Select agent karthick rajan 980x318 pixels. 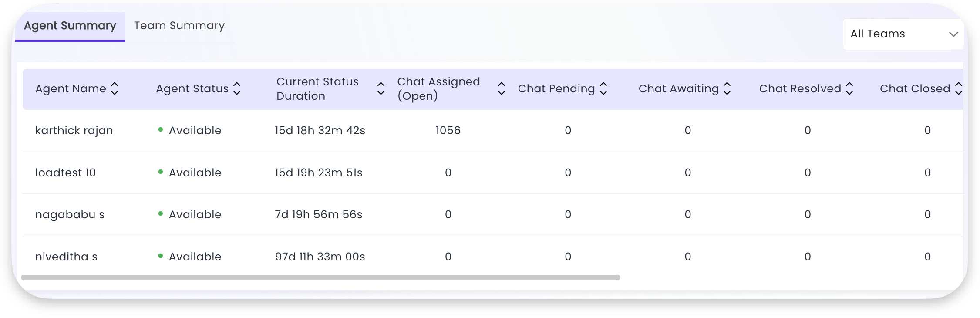click(x=74, y=131)
